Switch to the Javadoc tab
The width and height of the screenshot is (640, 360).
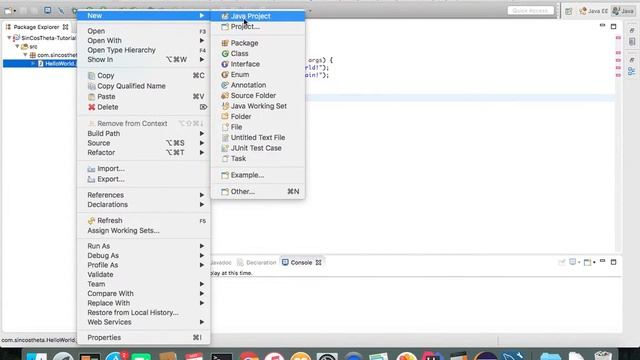click(x=221, y=262)
